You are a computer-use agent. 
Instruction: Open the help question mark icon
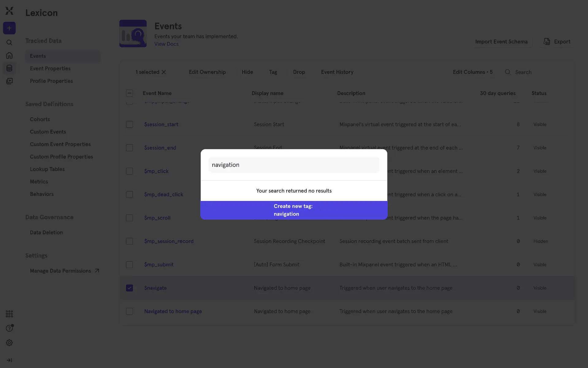click(x=9, y=328)
